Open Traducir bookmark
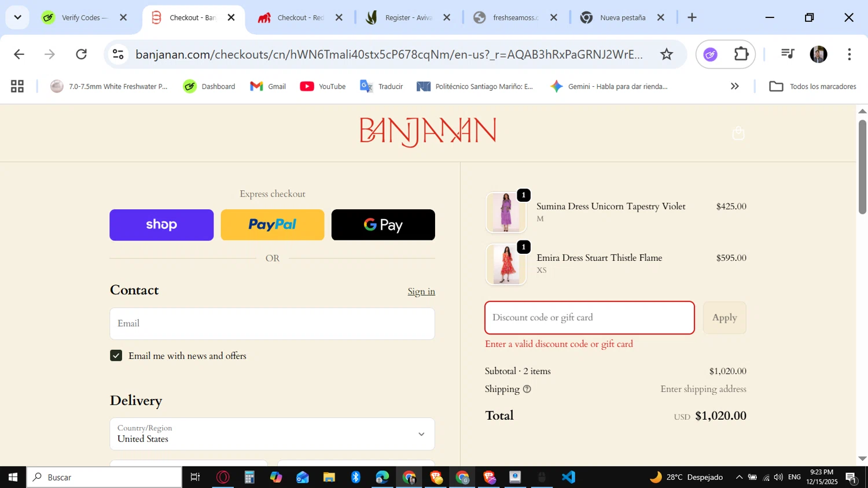The width and height of the screenshot is (868, 488). pyautogui.click(x=381, y=86)
